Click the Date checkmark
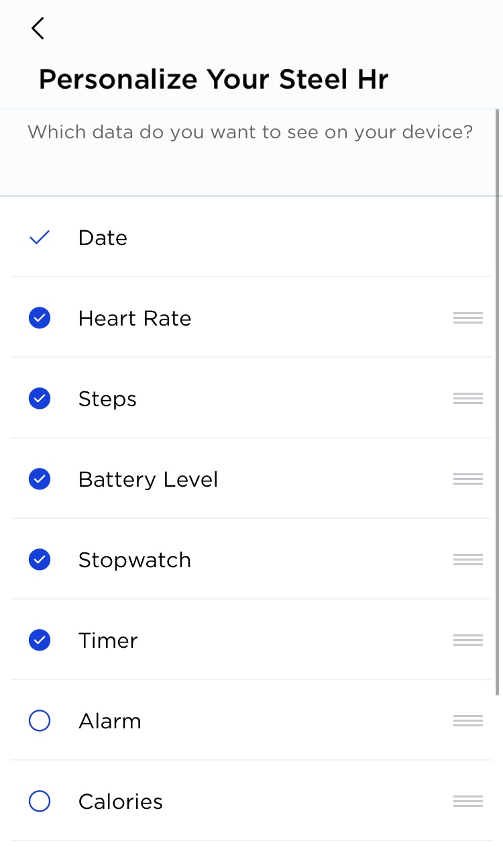This screenshot has height=868, width=503. coord(40,238)
